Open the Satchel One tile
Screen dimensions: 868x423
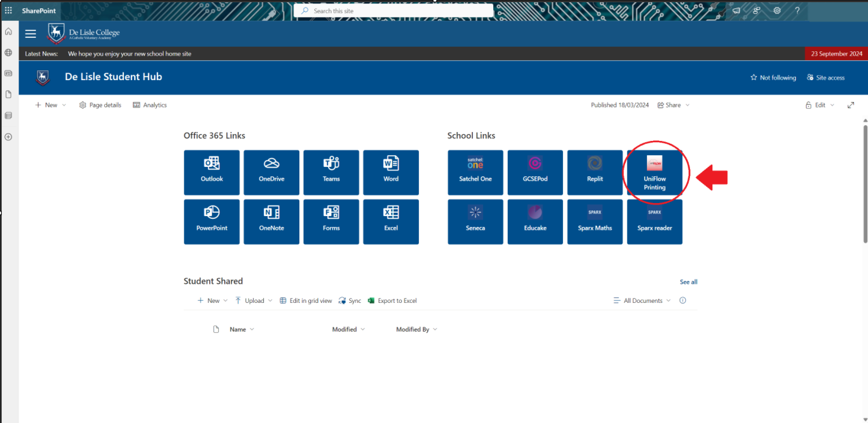pyautogui.click(x=476, y=173)
